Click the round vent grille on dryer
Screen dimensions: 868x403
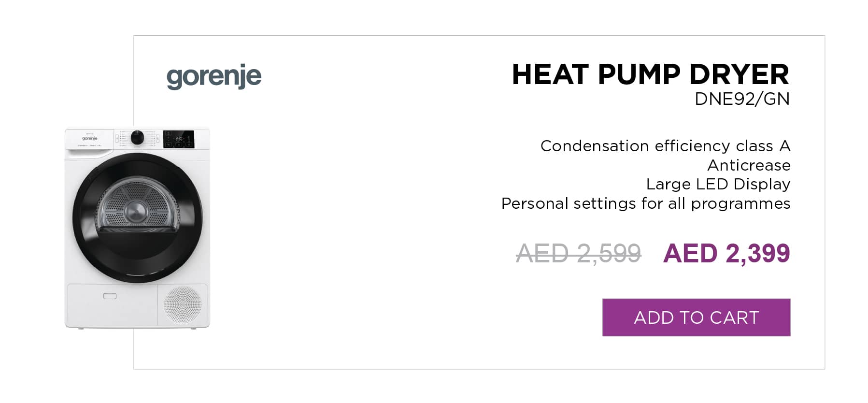183,304
